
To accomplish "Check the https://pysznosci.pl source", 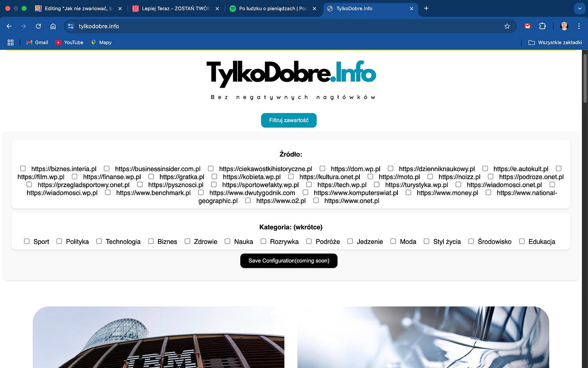I will tap(140, 184).
